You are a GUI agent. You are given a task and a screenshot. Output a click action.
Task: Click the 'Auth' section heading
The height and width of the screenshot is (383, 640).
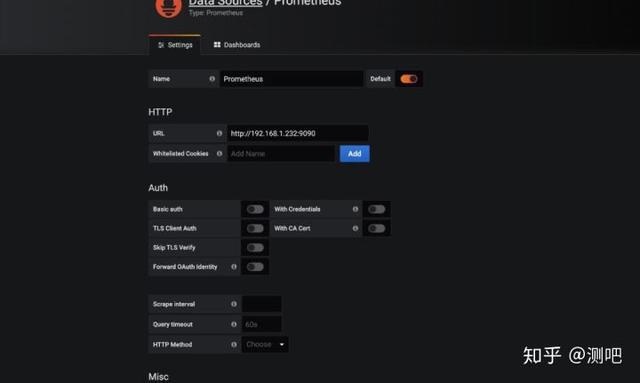tap(158, 188)
